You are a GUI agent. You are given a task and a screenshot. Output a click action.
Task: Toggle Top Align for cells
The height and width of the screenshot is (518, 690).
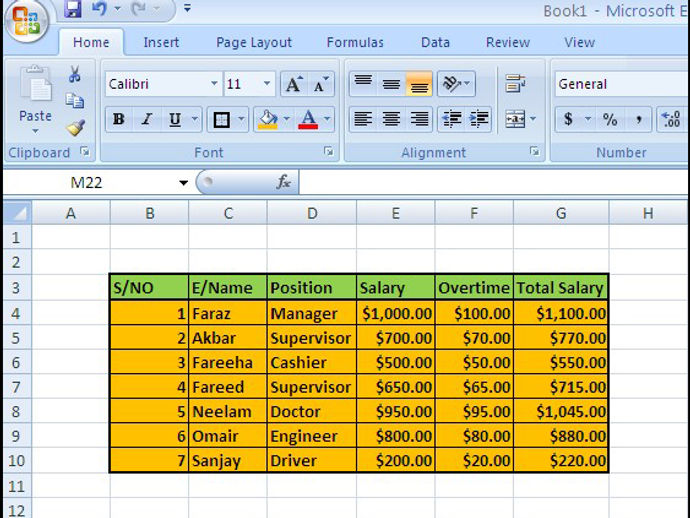coord(363,84)
